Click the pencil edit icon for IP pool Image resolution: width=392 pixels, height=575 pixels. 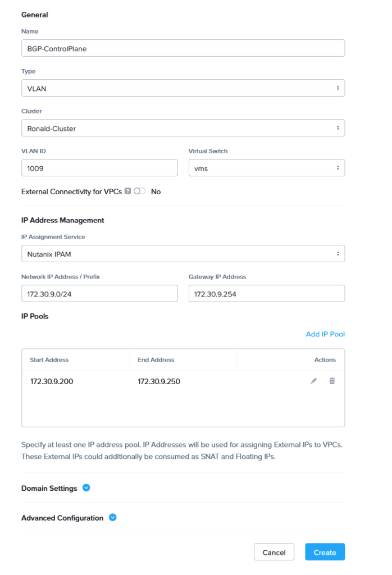pos(314,381)
